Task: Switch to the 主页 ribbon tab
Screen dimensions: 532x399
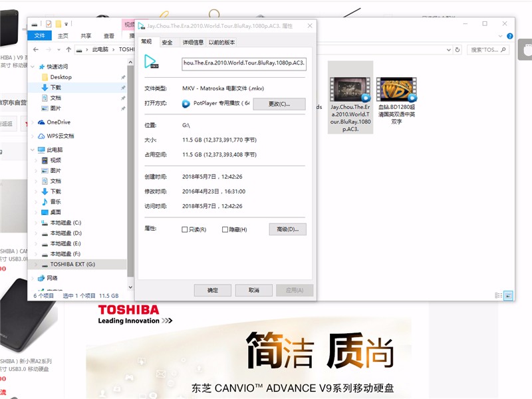Action: click(63, 36)
